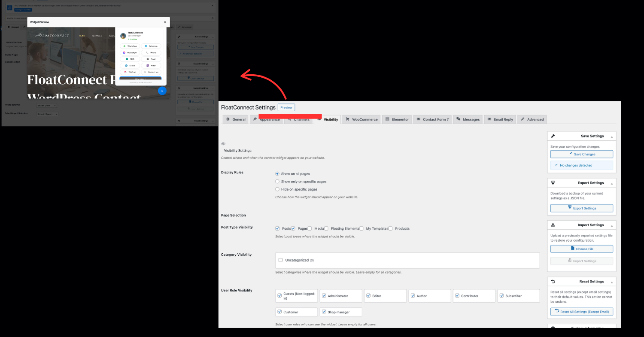Click SERVICES in the preview site menu
This screenshot has height=337, width=644.
click(x=97, y=36)
